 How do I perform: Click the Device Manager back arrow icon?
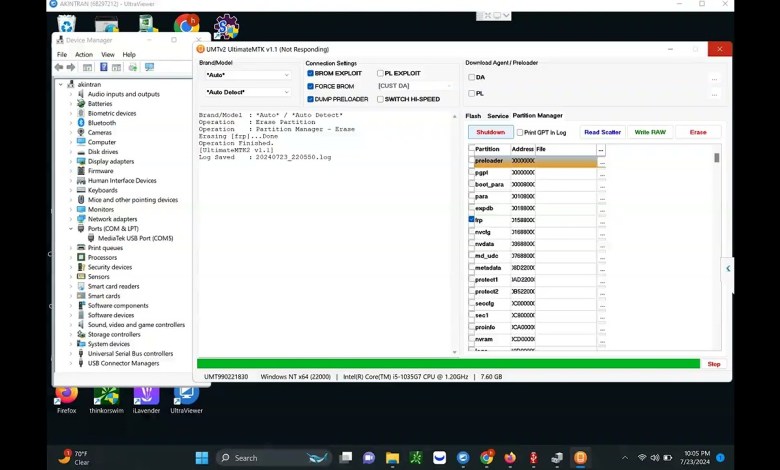pyautogui.click(x=59, y=67)
